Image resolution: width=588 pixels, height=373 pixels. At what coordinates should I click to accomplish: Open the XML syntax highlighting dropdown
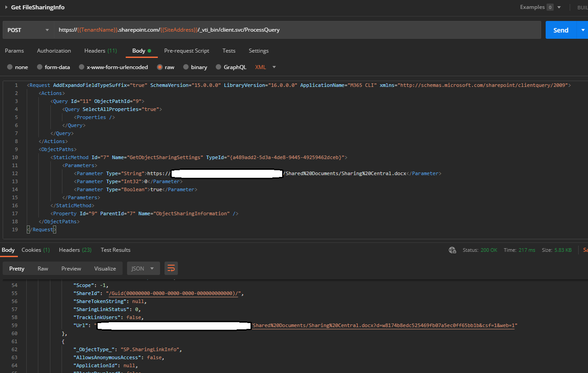tap(265, 67)
